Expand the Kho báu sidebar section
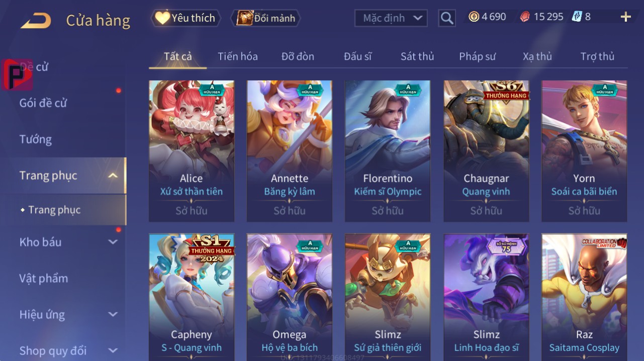644x361 pixels. [113, 242]
